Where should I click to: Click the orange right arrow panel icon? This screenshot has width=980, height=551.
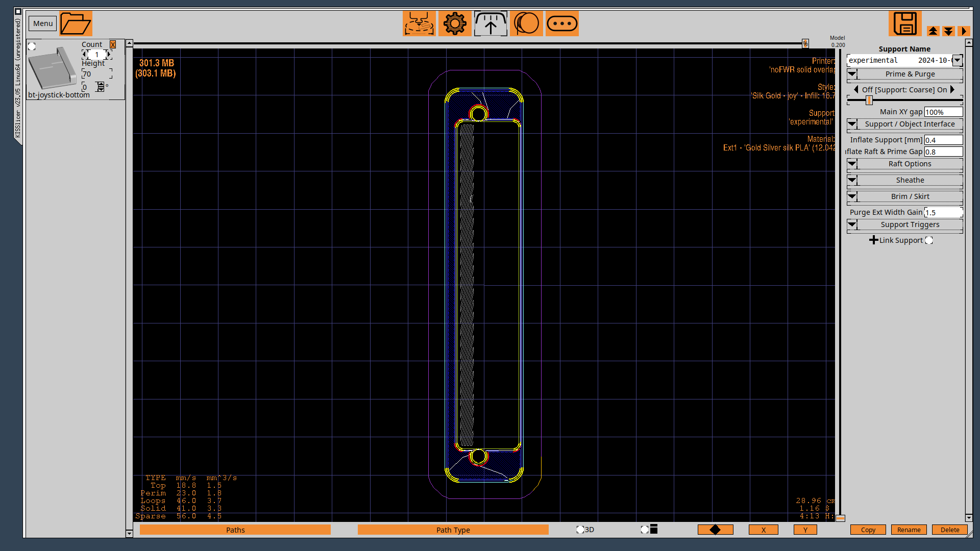(964, 31)
